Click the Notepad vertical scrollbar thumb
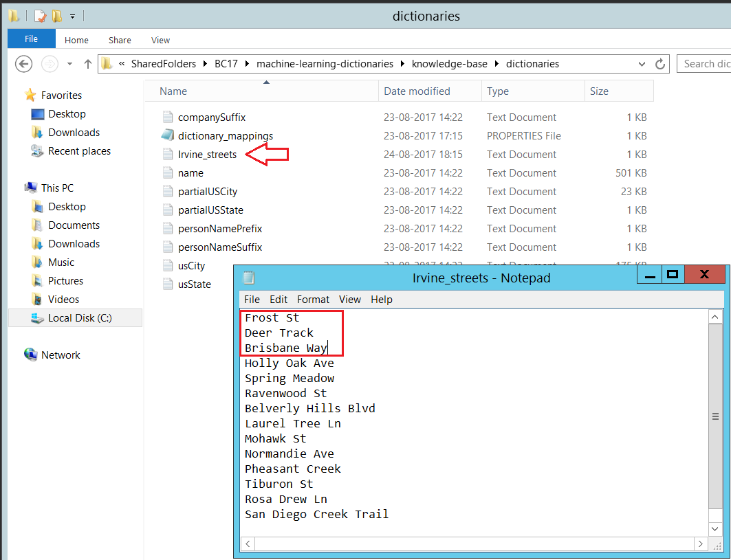Image resolution: width=731 pixels, height=560 pixels. pos(715,416)
